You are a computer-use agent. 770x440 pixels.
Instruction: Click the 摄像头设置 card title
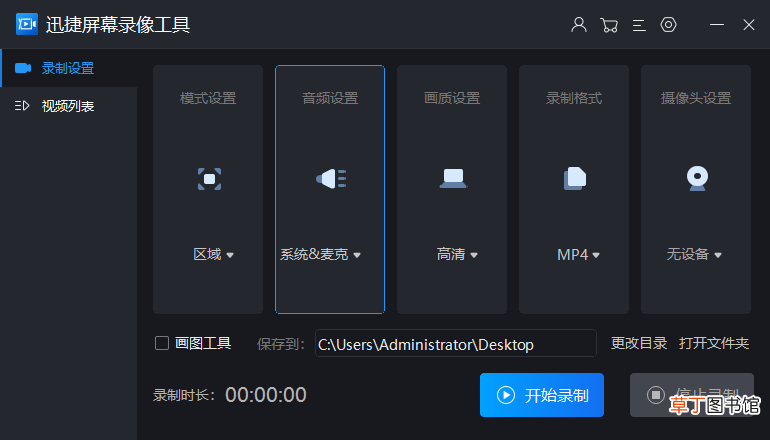click(696, 98)
